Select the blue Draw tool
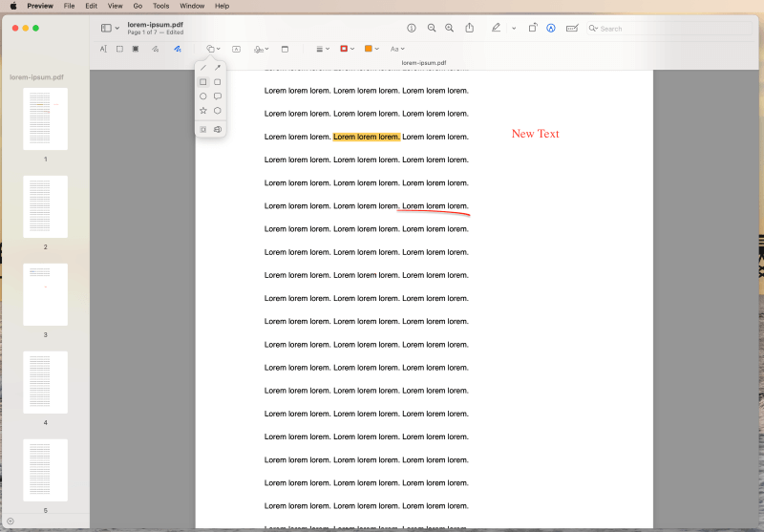The image size is (764, 532). [x=178, y=49]
